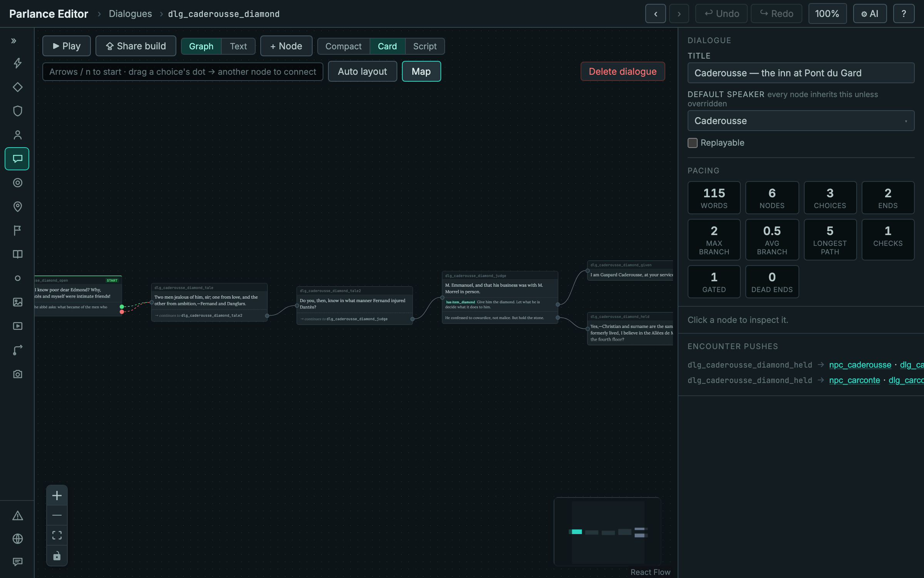Open the globe icon at sidebar bottom
Viewport: 924px width, 578px height.
coord(17,539)
